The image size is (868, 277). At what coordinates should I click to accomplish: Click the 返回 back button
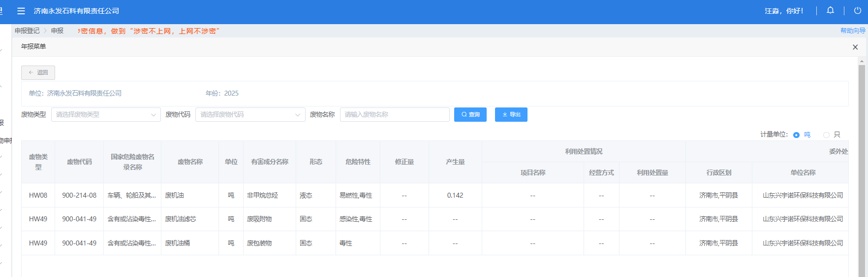[x=38, y=72]
